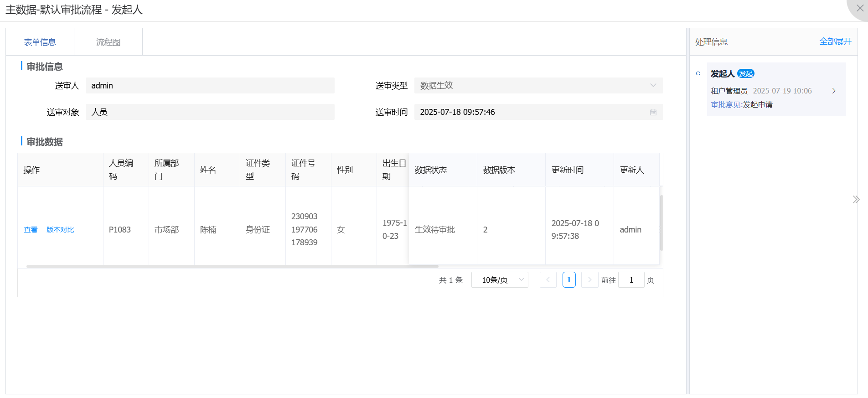Click the 送审人 admin input field
The image size is (868, 398).
[210, 86]
